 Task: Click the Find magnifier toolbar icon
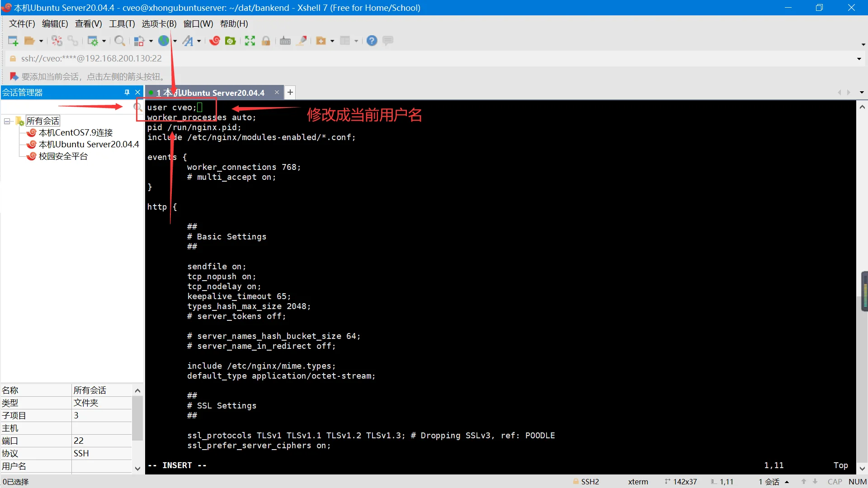pyautogui.click(x=119, y=41)
